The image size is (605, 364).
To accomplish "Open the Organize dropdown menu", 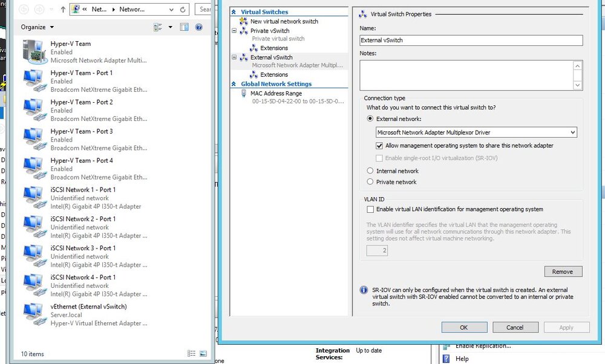I will click(38, 27).
